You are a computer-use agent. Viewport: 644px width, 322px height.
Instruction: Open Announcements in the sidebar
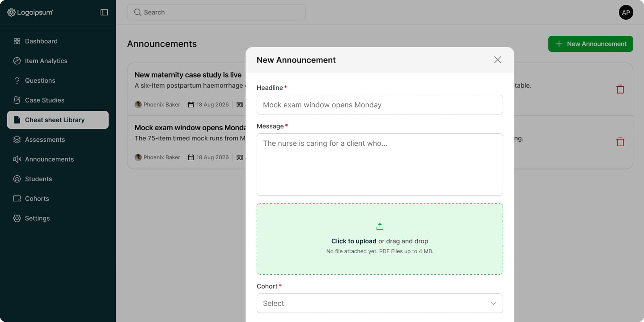tap(58, 159)
